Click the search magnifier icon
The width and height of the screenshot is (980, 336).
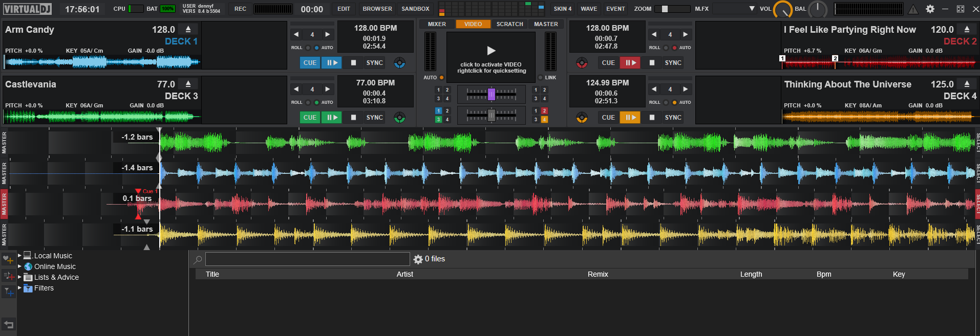pyautogui.click(x=198, y=260)
